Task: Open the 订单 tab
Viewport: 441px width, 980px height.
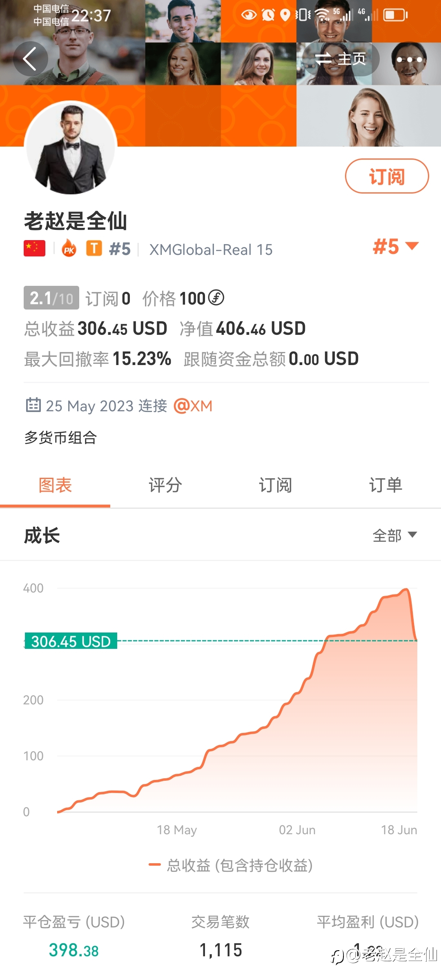Action: click(386, 486)
